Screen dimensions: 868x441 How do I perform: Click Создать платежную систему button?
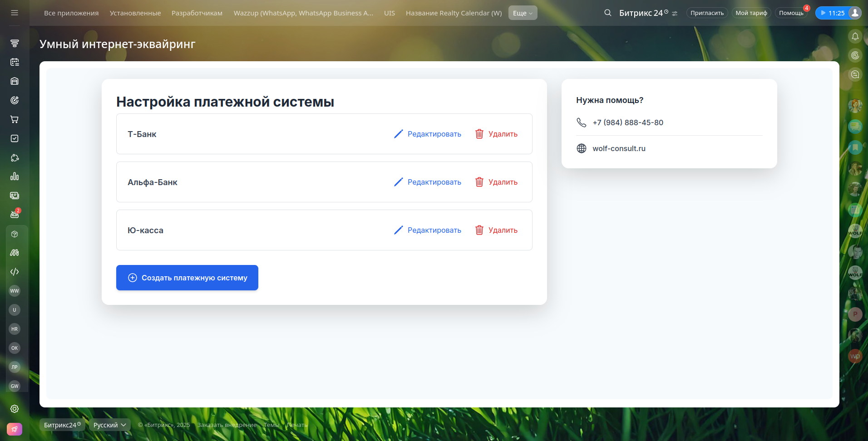point(187,278)
